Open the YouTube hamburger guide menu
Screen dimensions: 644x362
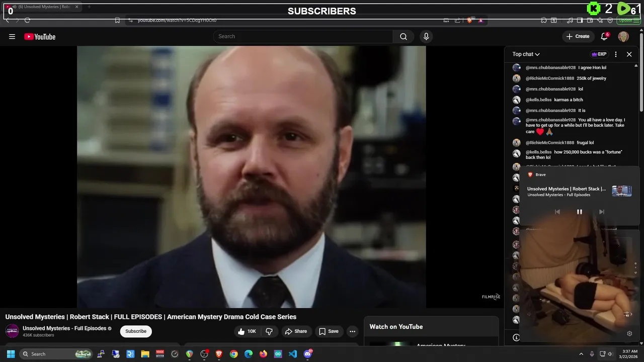point(12,36)
